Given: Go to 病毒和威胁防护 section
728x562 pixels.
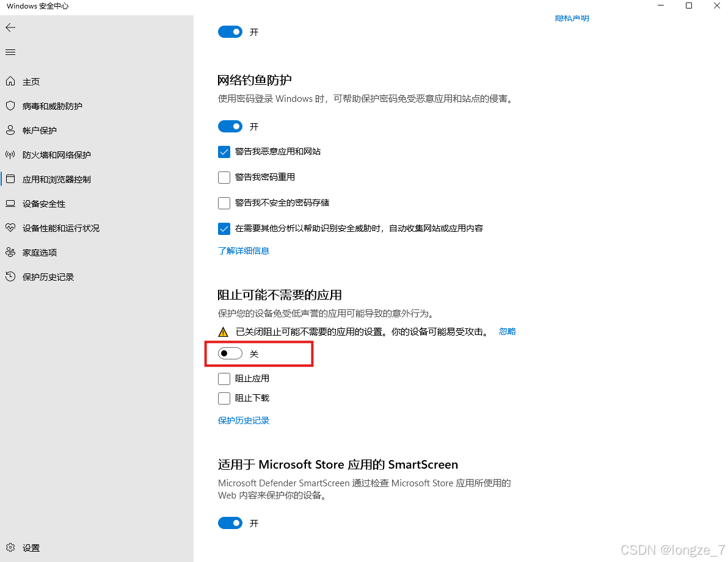Looking at the screenshot, I should [53, 106].
